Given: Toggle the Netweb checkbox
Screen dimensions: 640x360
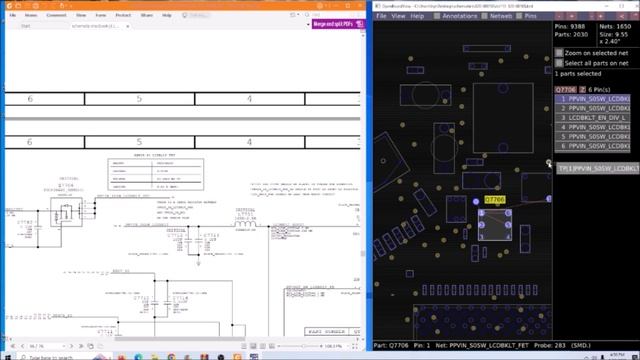Looking at the screenshot, I should [484, 16].
